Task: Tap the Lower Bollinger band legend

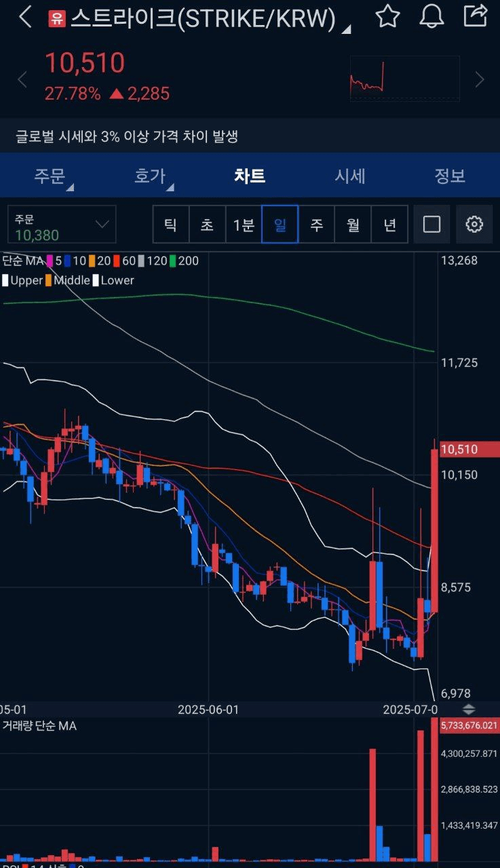Action: tap(113, 280)
